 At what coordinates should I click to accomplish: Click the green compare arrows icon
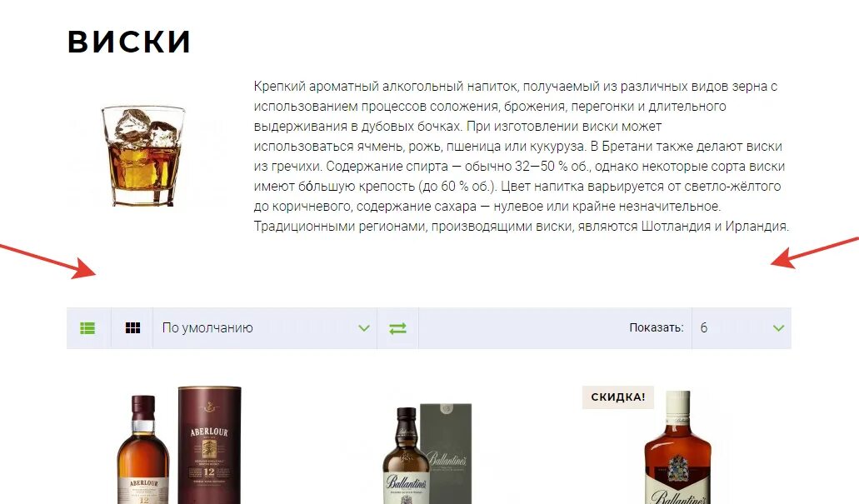pyautogui.click(x=397, y=327)
